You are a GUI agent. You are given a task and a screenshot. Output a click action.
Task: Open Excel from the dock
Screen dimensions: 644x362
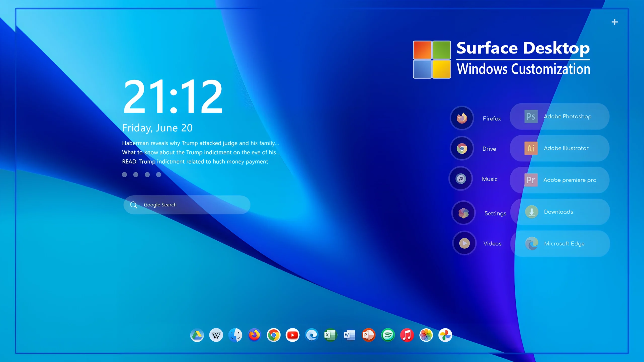[331, 335]
